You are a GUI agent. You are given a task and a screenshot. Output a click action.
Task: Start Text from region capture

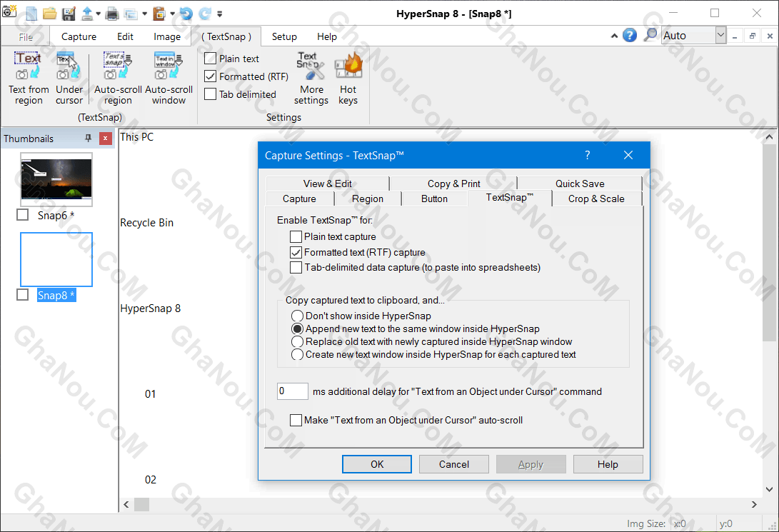tap(29, 79)
